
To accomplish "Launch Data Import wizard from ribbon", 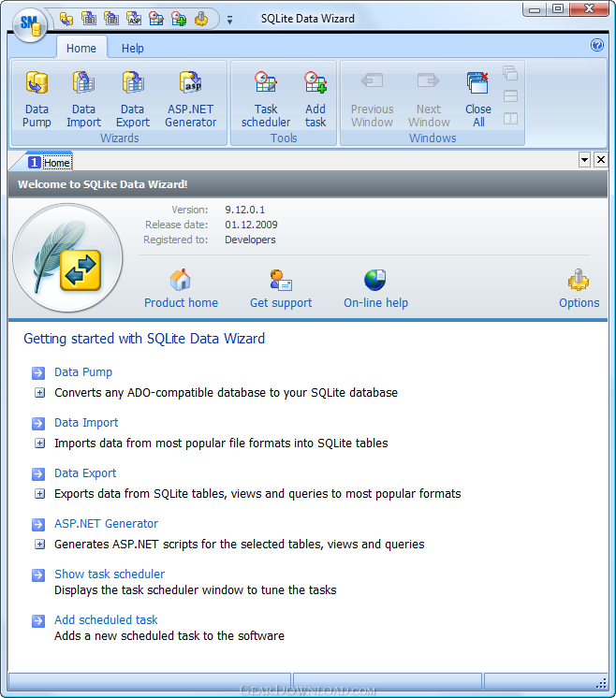I will click(x=83, y=100).
